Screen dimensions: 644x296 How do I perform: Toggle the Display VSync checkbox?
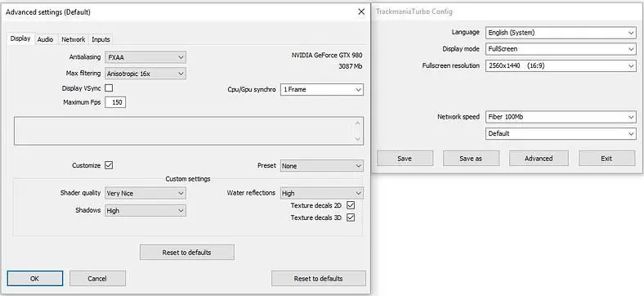click(109, 88)
